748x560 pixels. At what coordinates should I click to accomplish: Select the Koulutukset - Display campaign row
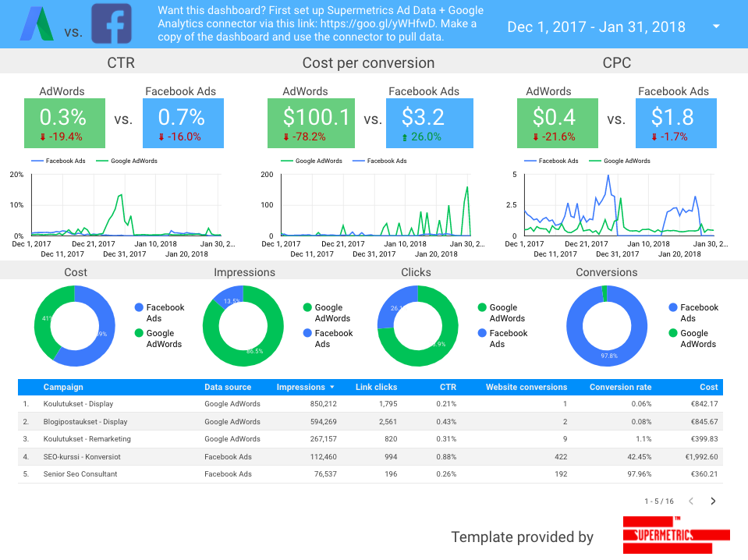click(370, 403)
